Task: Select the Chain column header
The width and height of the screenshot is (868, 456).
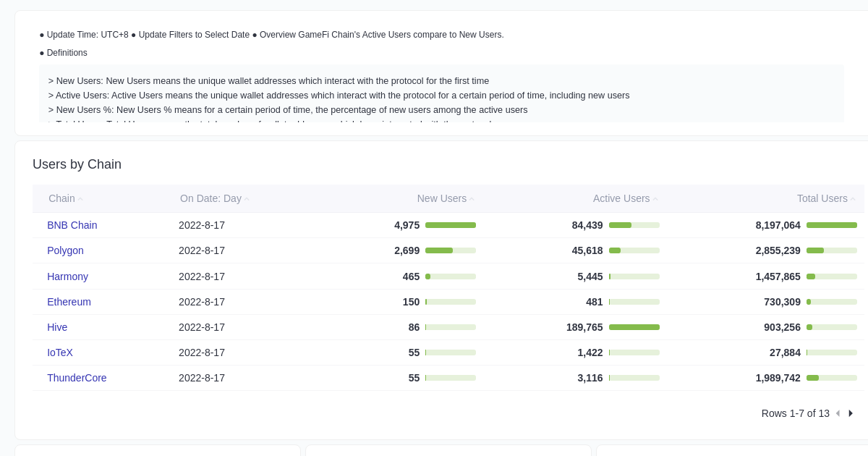Action: (x=61, y=198)
